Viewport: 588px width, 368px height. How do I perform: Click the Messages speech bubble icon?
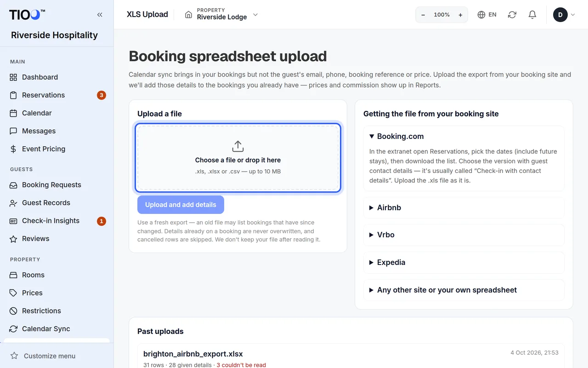point(13,131)
